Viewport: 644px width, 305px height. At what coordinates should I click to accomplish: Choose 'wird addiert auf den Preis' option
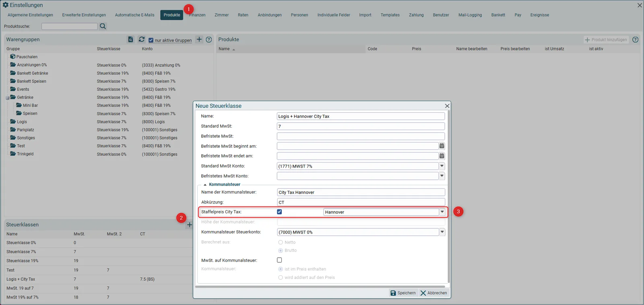[281, 277]
